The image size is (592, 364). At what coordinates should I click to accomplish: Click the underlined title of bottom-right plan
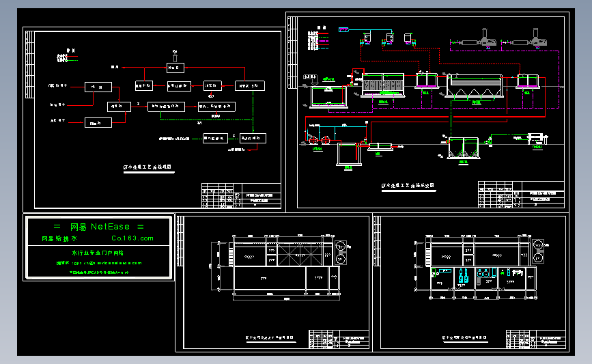pyautogui.click(x=464, y=338)
